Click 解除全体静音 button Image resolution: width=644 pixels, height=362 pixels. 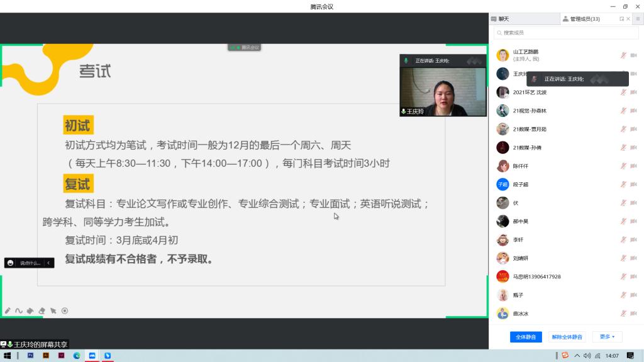(567, 337)
